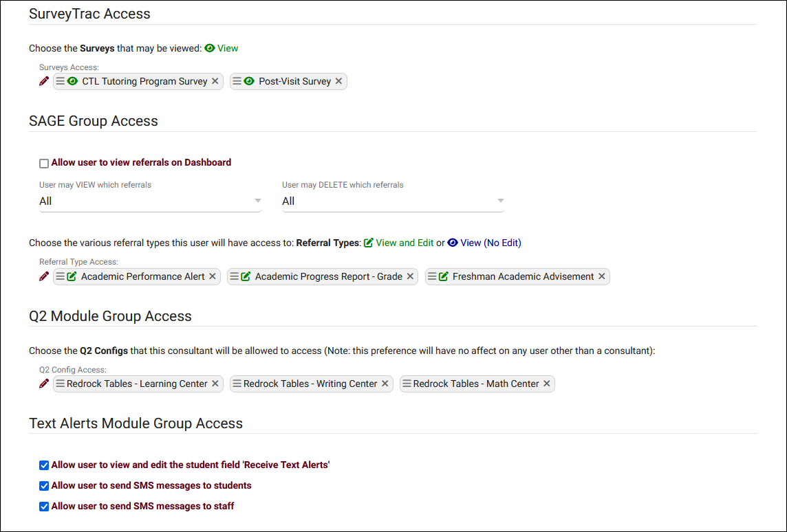Click the pencil icon beside Surveys Access
The height and width of the screenshot is (532, 787).
44,81
